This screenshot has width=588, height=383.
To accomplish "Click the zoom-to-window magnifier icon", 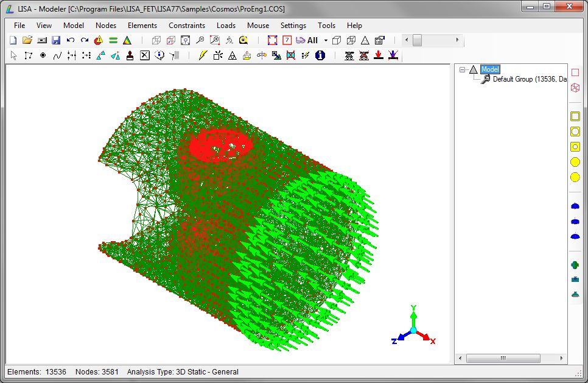I will click(214, 40).
